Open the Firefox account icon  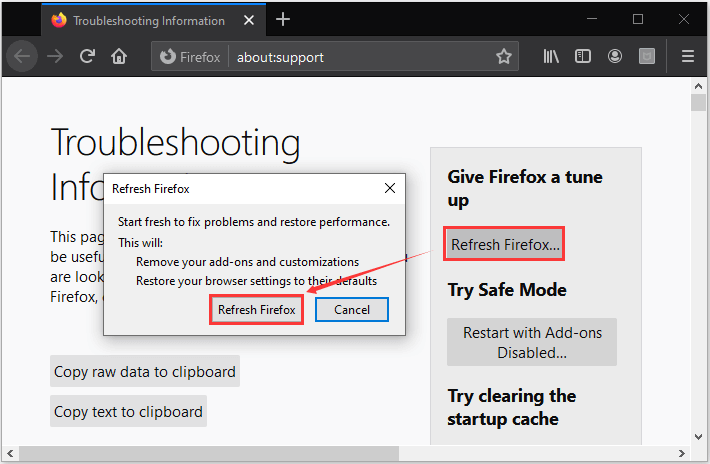615,57
